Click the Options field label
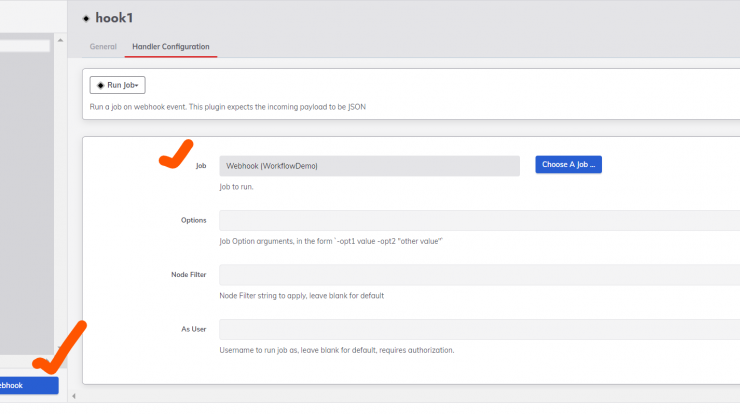This screenshot has height=414, width=740. 193,220
